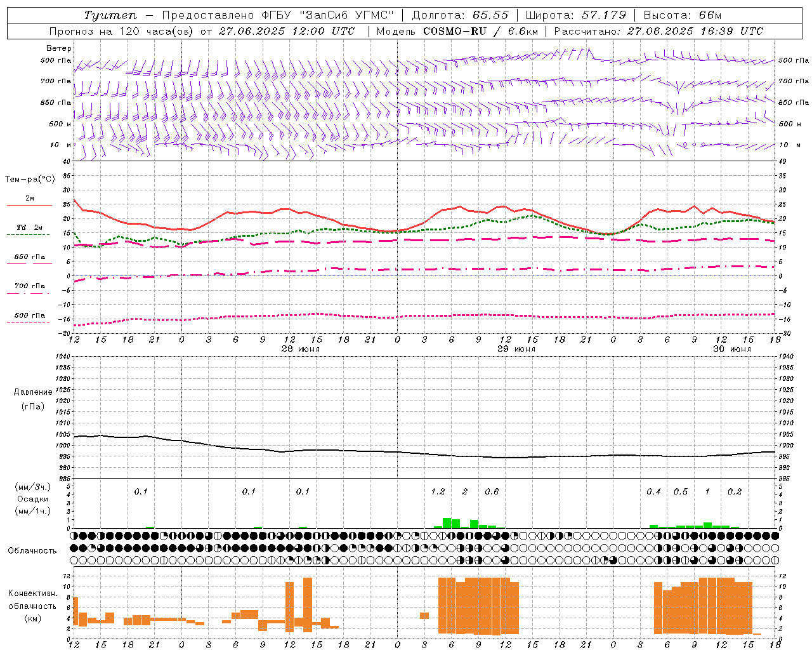Click the Осадки precipitation label
Image resolution: width=812 pixels, height=650 pixels.
pos(33,499)
